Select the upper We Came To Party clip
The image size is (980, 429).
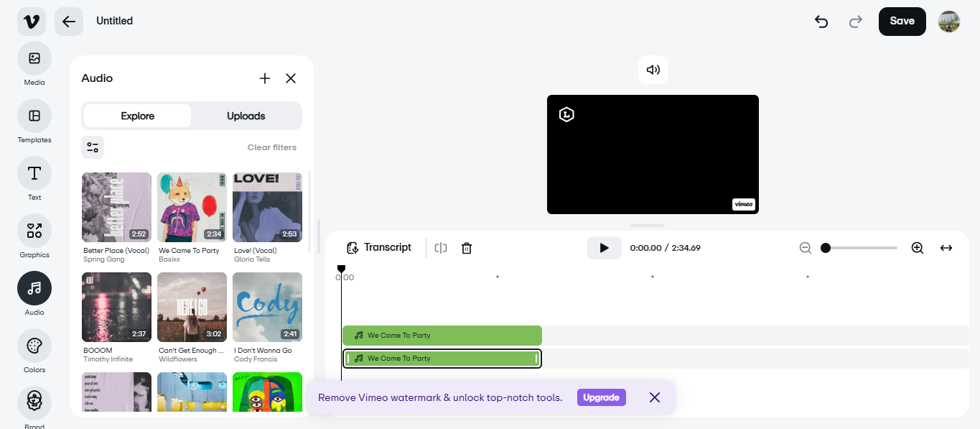442,336
